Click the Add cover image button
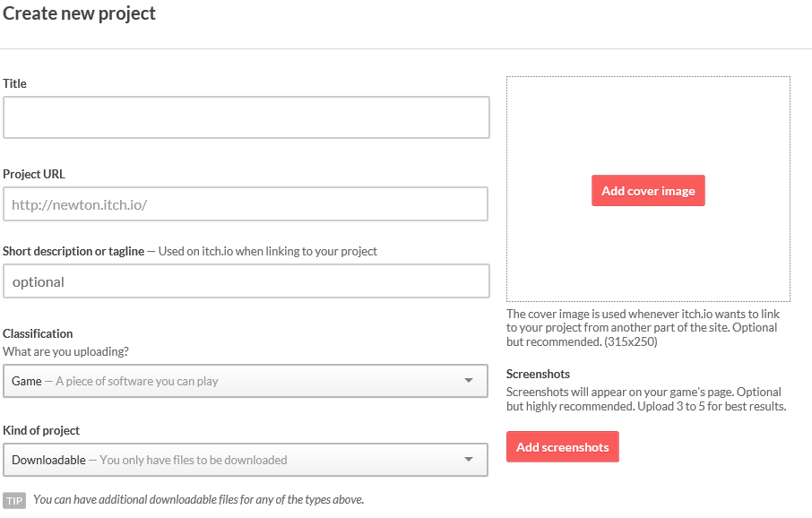This screenshot has height=518, width=812. (x=648, y=191)
